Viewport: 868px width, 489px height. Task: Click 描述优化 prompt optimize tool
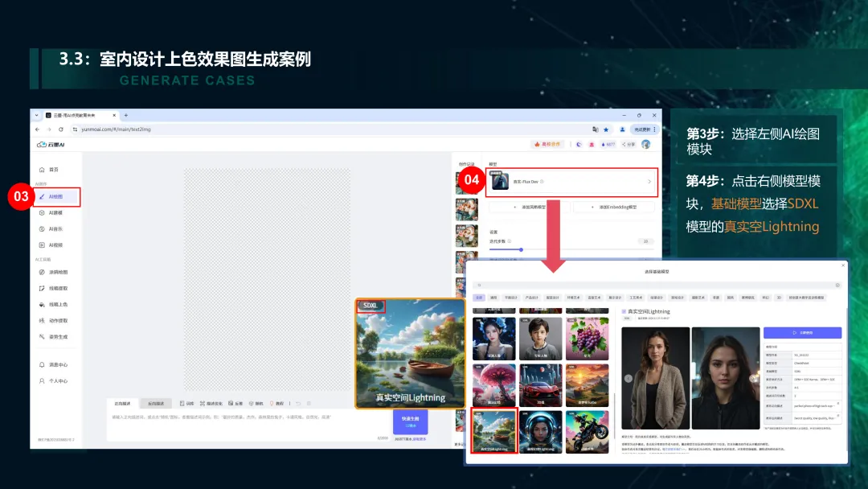211,403
